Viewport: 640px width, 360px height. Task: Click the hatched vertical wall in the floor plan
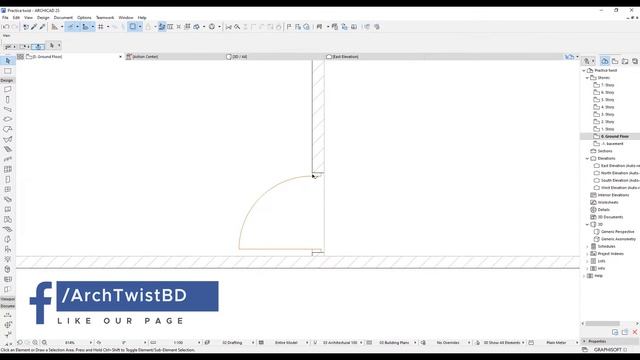[x=318, y=116]
